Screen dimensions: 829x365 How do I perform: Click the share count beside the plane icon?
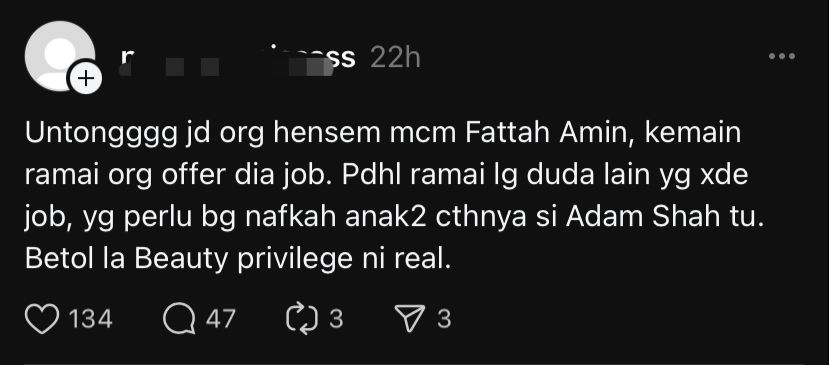coord(444,319)
